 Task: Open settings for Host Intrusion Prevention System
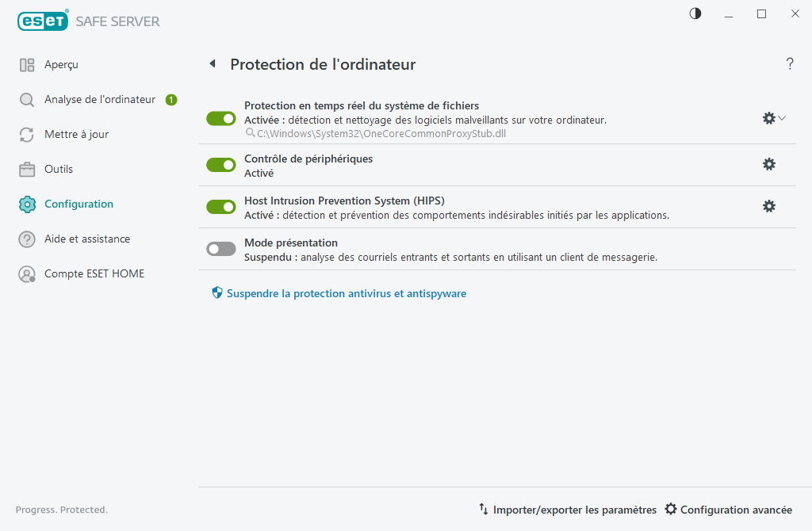(x=769, y=206)
